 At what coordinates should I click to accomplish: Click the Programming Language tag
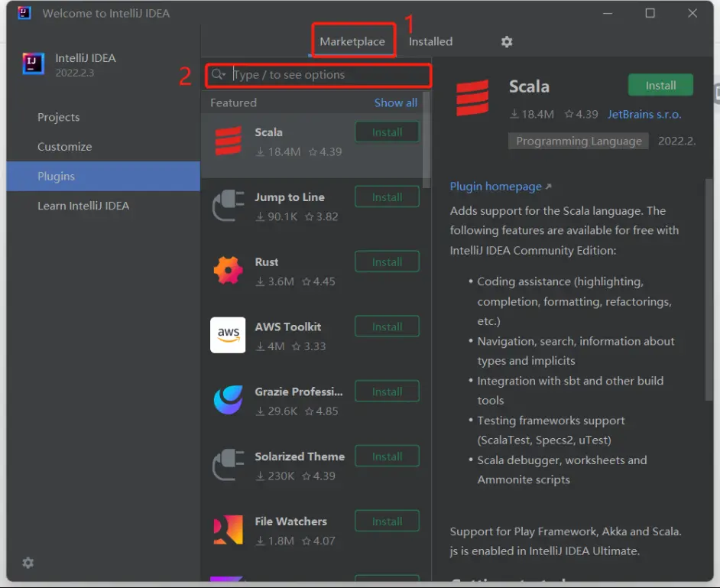(x=579, y=141)
